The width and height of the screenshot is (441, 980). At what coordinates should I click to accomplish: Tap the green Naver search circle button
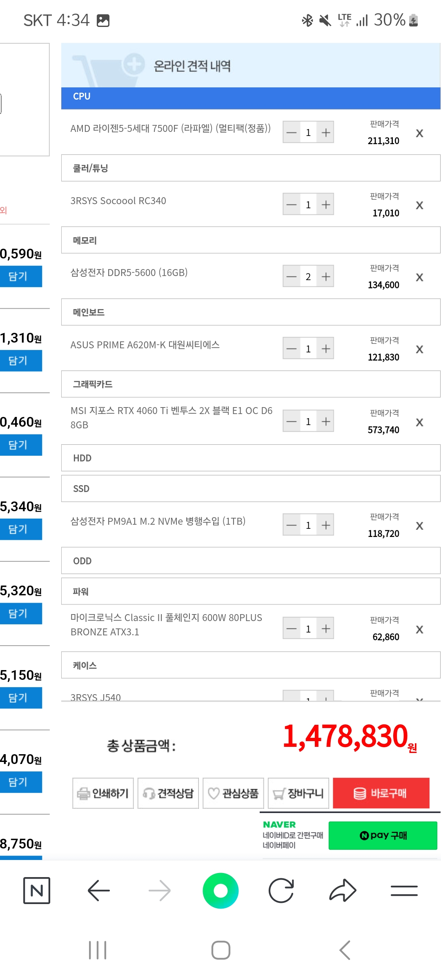click(220, 890)
